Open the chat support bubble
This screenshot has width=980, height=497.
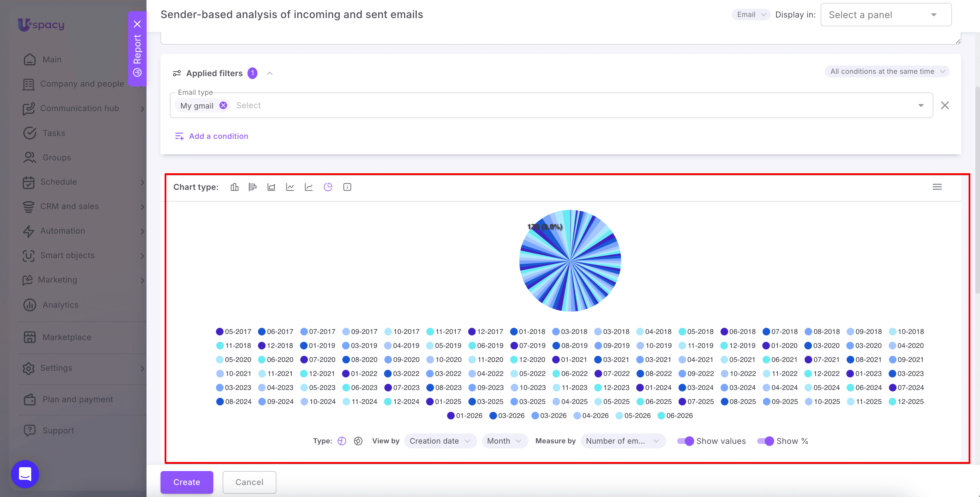pos(25,474)
